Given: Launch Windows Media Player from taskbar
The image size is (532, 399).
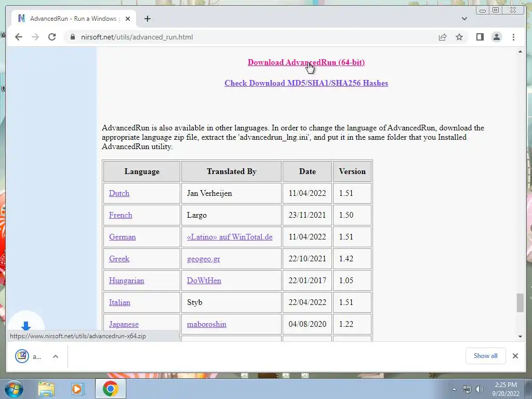Looking at the screenshot, I should pyautogui.click(x=77, y=389).
